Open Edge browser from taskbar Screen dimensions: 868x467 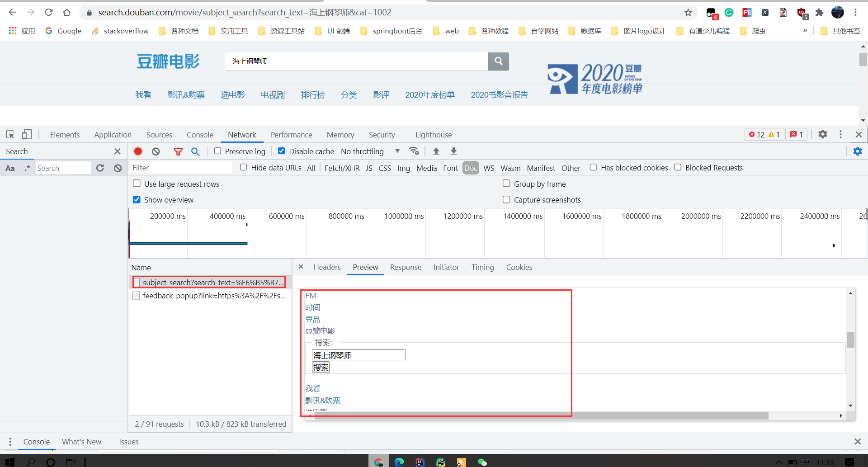pyautogui.click(x=399, y=462)
